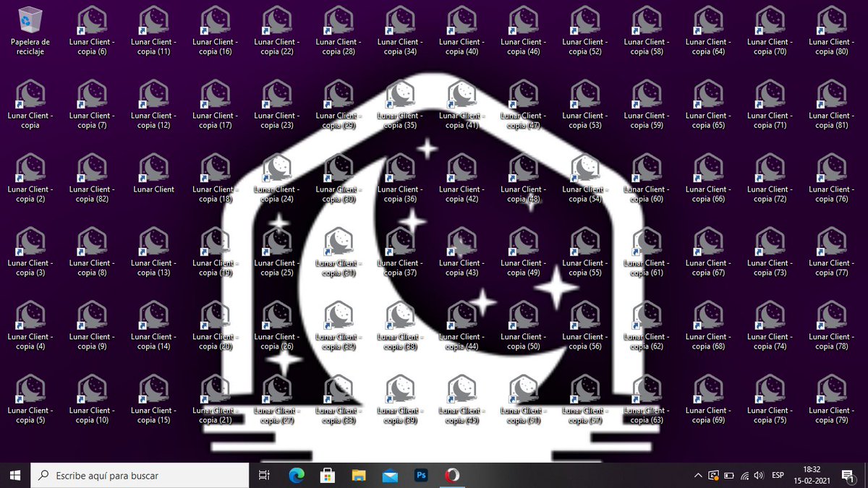Select Lunar Client - copia (8) shortcut
Screen dimensions: 868x488
[x=92, y=253]
